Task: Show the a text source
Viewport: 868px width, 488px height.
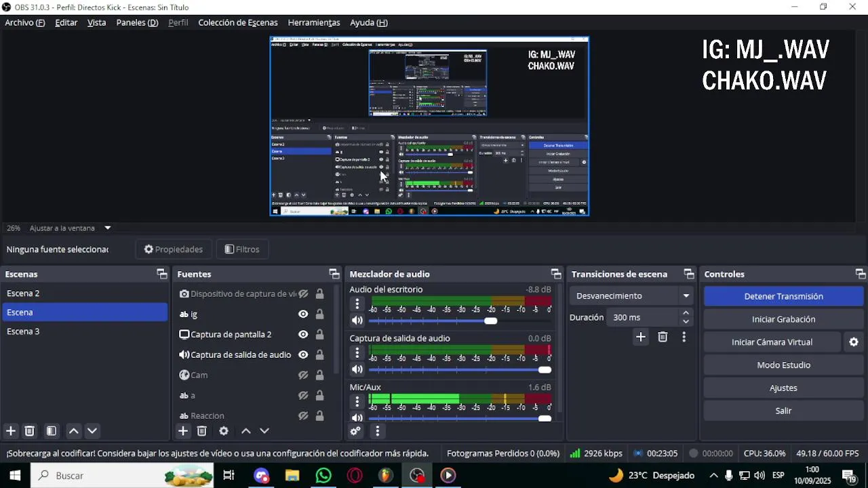Action: 303,396
